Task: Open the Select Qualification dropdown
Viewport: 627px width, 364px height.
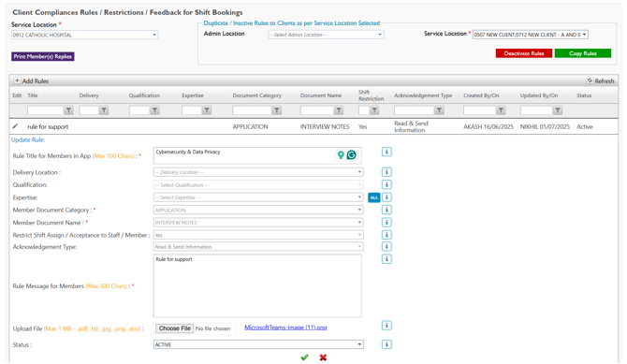Action: point(258,184)
